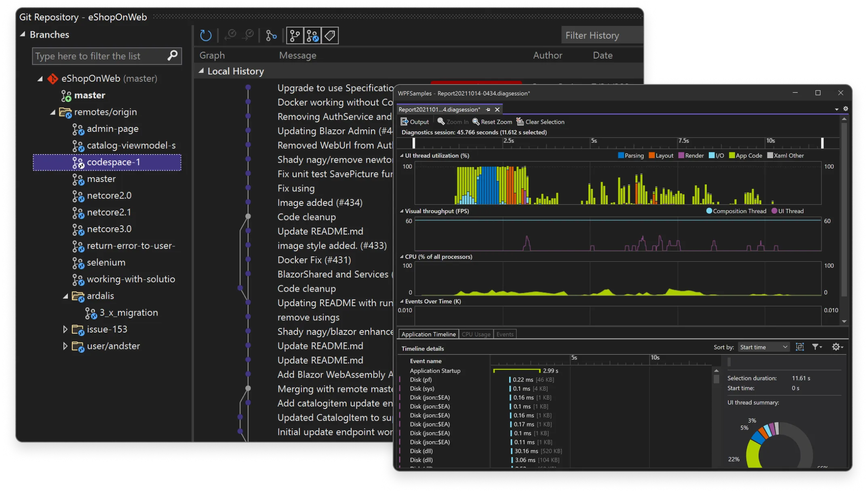Screen dimensions: 868x491
Task: Open the tag creation icon in Git history toolbar
Action: (331, 36)
